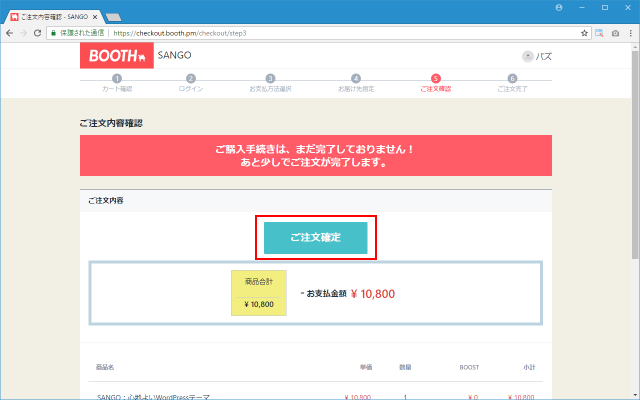This screenshot has width=640, height=400.
Task: Click the ご注文内容確認 page heading
Action: coord(111,123)
